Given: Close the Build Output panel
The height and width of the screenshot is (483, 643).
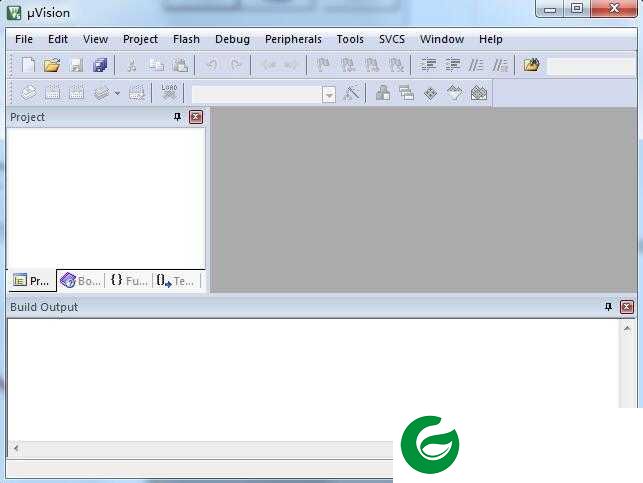Looking at the screenshot, I should tap(627, 307).
